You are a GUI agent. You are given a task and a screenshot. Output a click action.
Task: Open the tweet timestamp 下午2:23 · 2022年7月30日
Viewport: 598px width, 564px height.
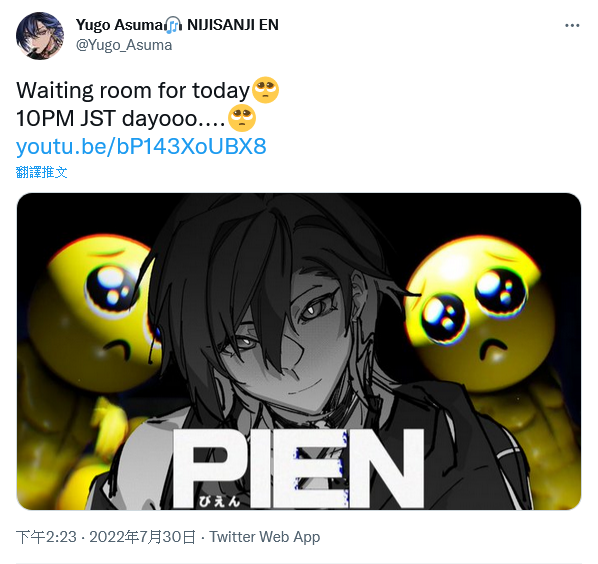[x=106, y=537]
